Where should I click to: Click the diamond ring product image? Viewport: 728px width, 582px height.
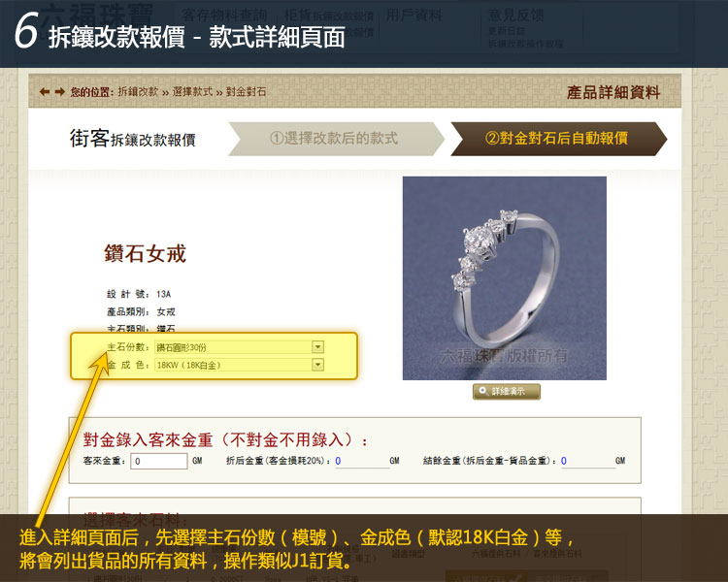pos(504,278)
